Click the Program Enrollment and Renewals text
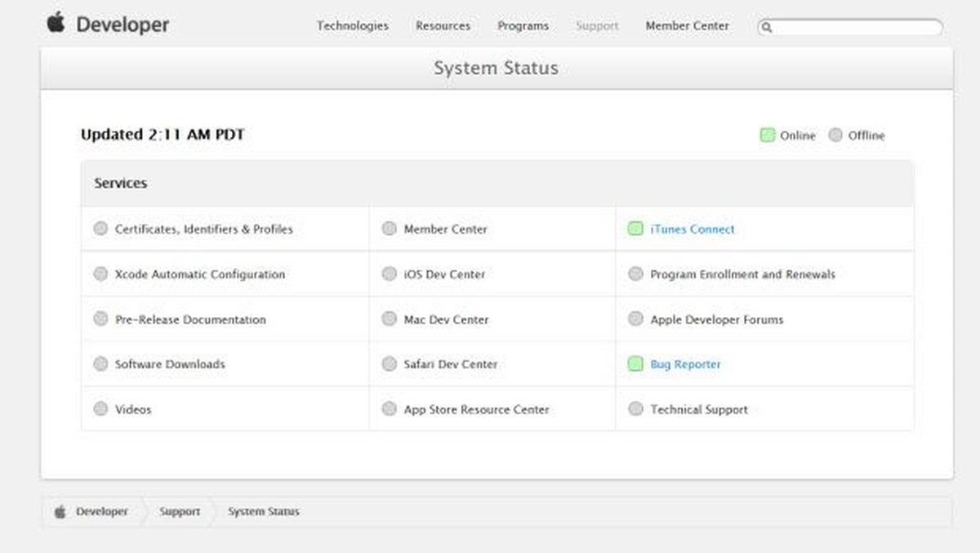The width and height of the screenshot is (980, 553). [x=743, y=274]
